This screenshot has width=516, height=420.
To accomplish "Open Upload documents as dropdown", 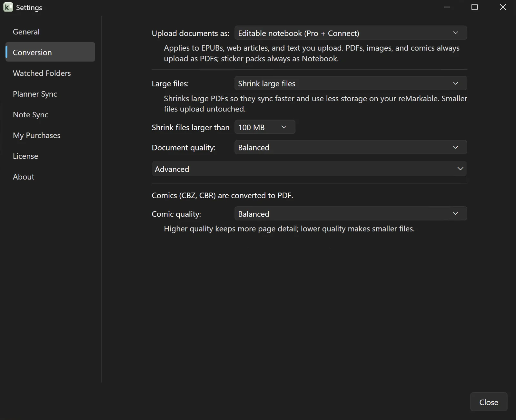I will click(x=351, y=33).
